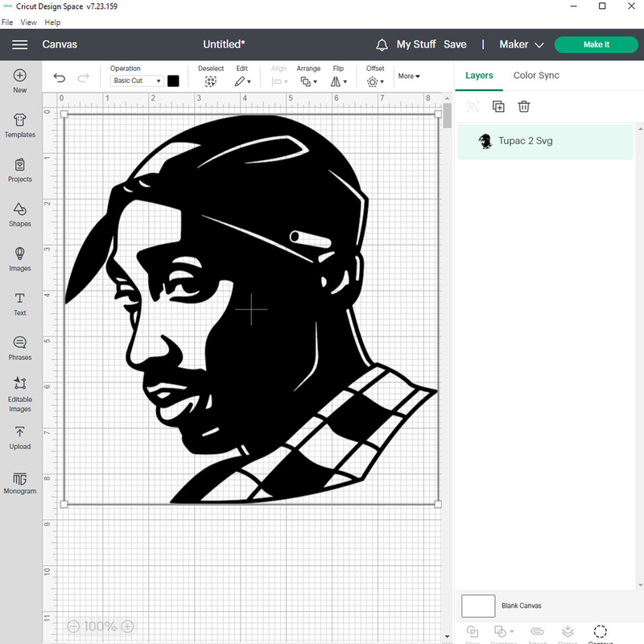The width and height of the screenshot is (644, 644).
Task: Open the View menu
Action: coord(28,23)
